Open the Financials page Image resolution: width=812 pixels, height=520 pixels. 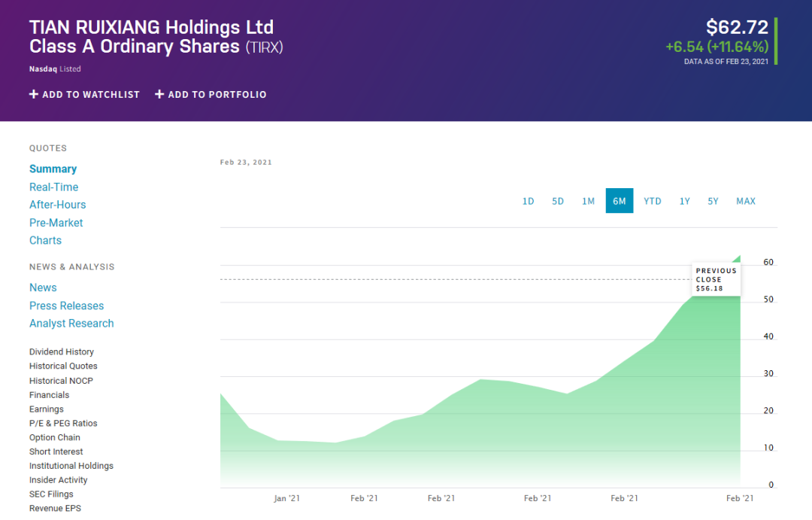point(49,395)
